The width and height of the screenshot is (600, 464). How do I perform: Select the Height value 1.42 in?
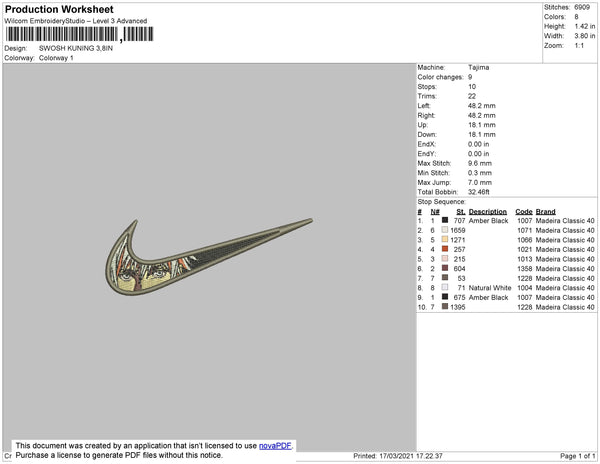point(585,26)
